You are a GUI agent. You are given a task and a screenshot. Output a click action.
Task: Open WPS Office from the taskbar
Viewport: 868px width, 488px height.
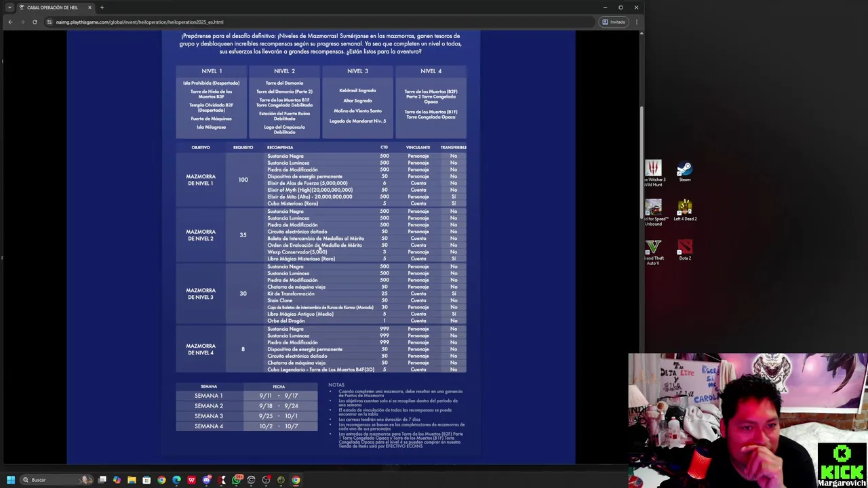pyautogui.click(x=191, y=480)
